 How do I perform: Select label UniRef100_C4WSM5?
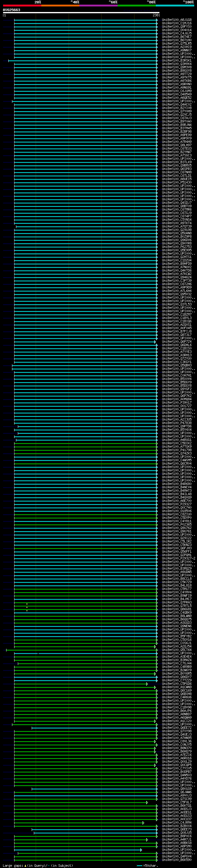(x=177, y=460)
